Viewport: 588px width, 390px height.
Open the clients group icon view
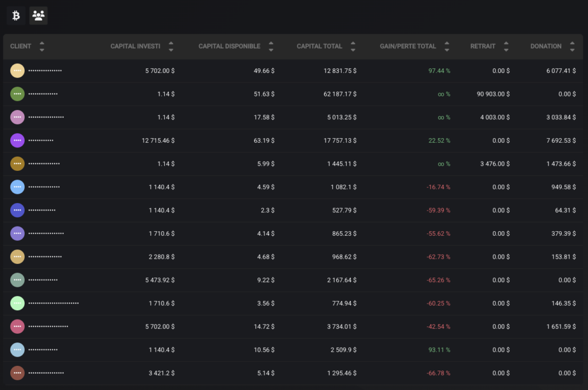point(38,15)
